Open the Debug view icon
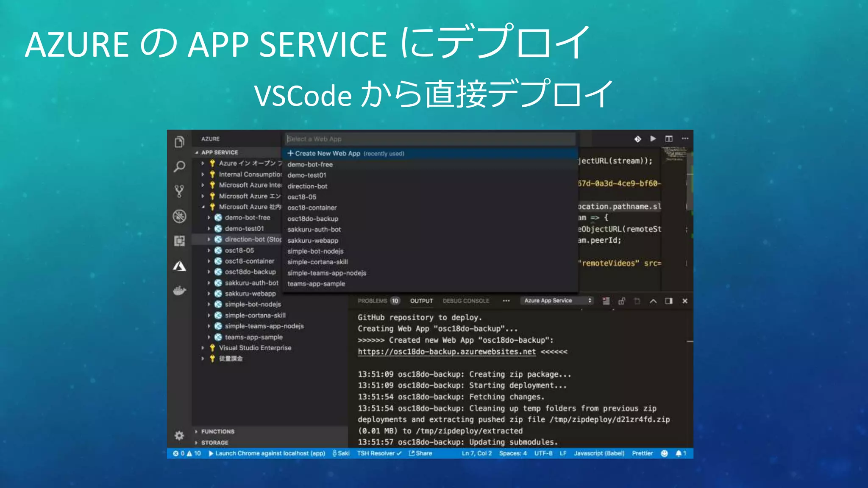This screenshot has width=868, height=488. coord(180,216)
